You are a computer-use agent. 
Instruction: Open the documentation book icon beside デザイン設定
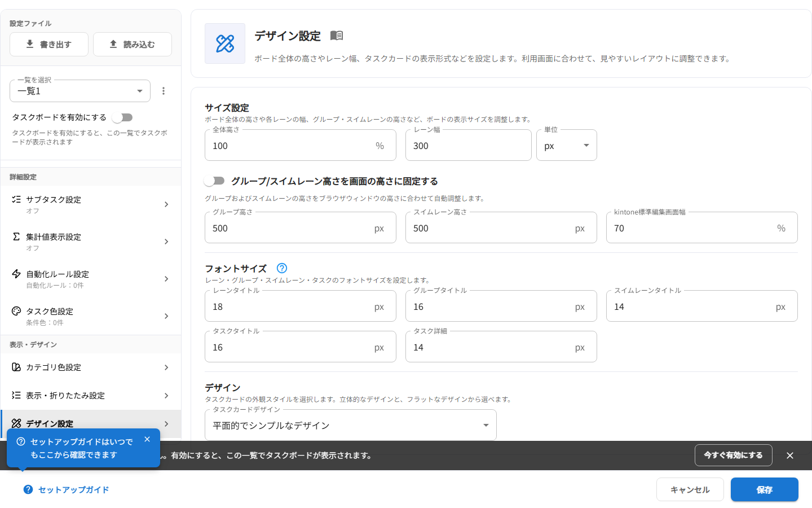point(337,36)
